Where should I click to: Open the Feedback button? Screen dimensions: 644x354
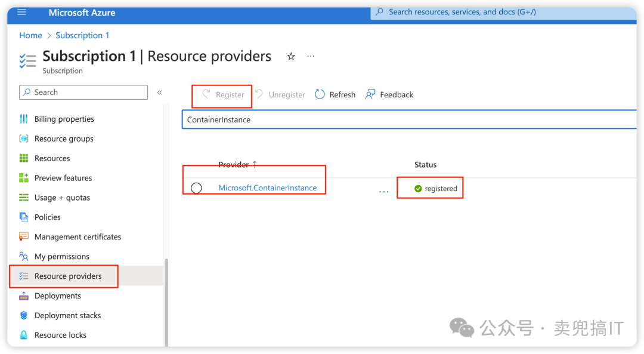(389, 95)
